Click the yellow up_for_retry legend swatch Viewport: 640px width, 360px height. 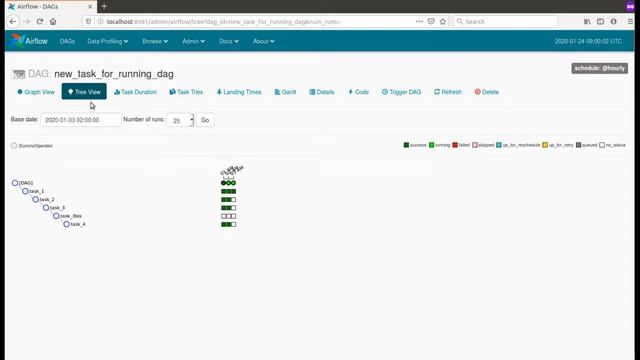click(545, 145)
